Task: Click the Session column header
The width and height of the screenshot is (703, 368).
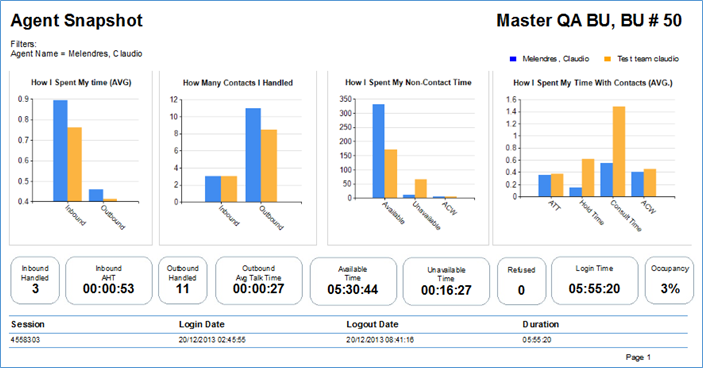Action: 28,324
